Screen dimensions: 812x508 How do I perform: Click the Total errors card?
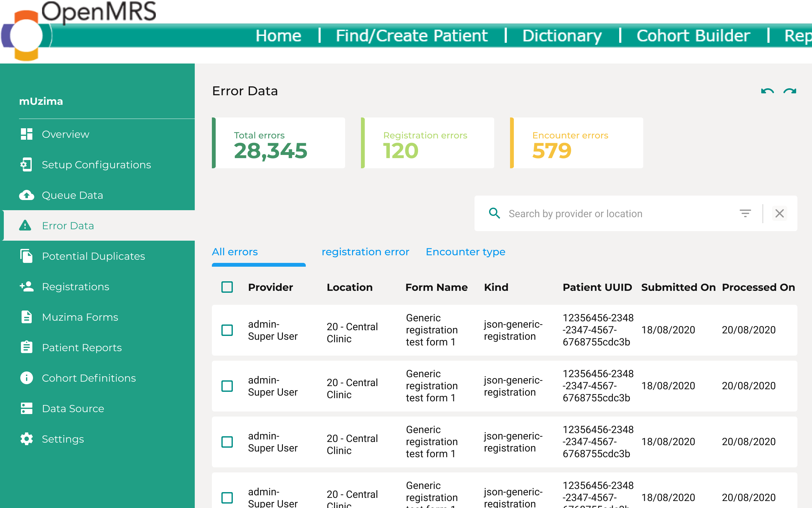click(278, 143)
